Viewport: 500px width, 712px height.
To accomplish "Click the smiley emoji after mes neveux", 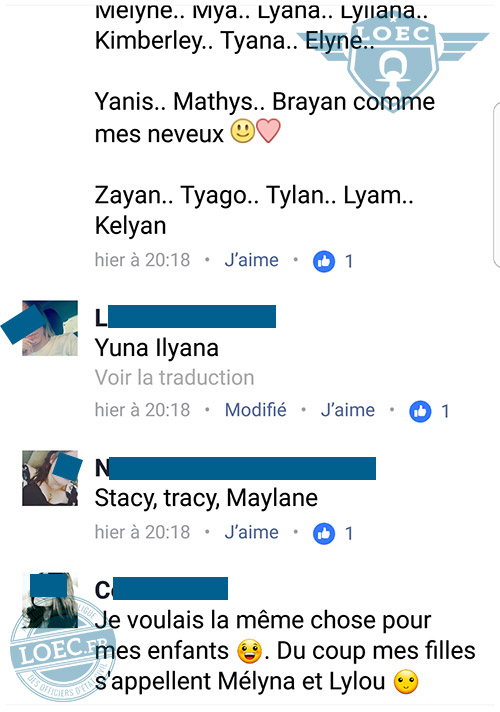I will [x=243, y=132].
